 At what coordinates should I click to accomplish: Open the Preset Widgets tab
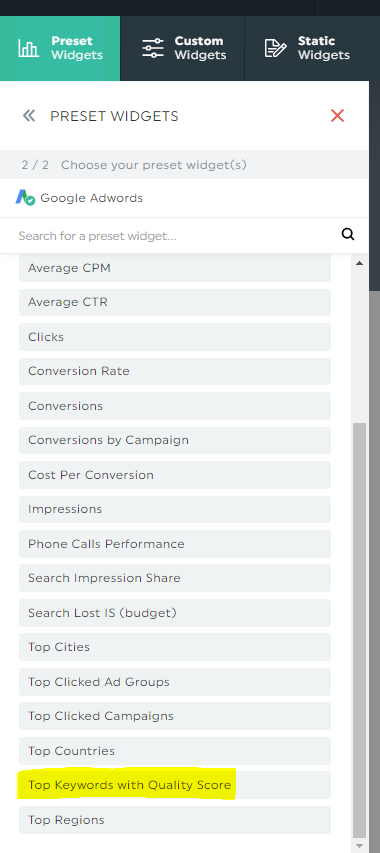point(60,48)
